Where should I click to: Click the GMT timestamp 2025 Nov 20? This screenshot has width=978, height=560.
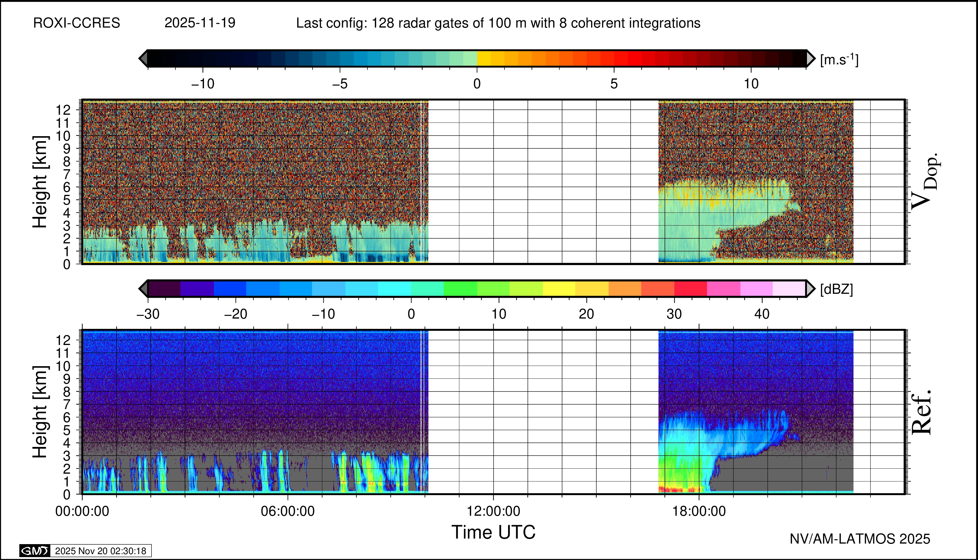click(100, 551)
